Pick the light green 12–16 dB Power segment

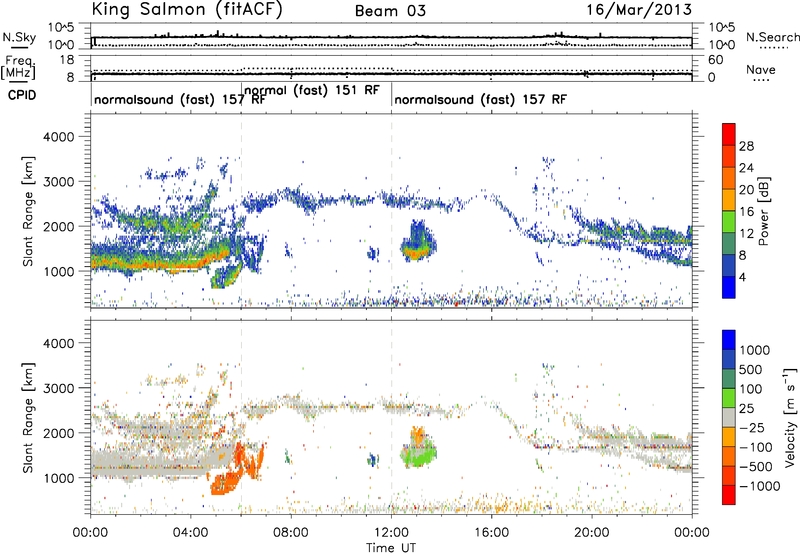729,222
